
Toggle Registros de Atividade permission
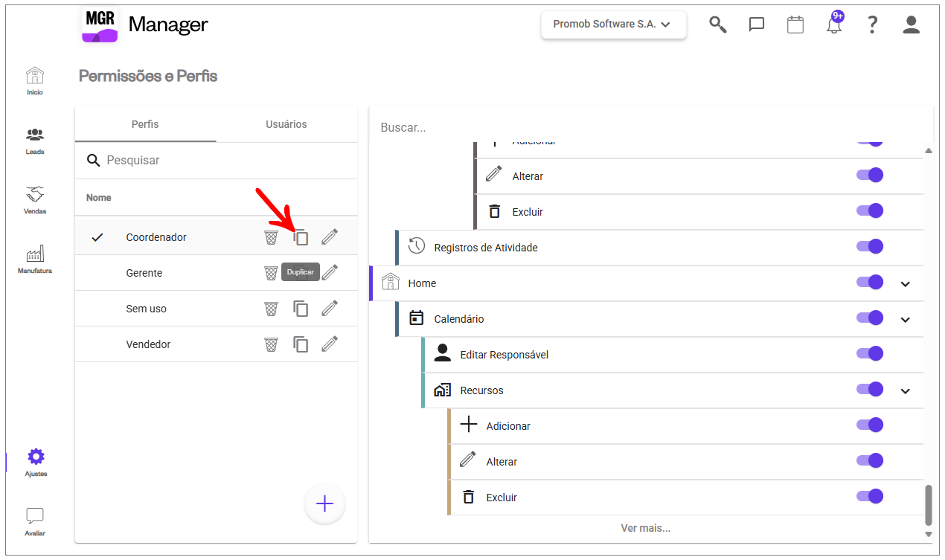pos(870,246)
